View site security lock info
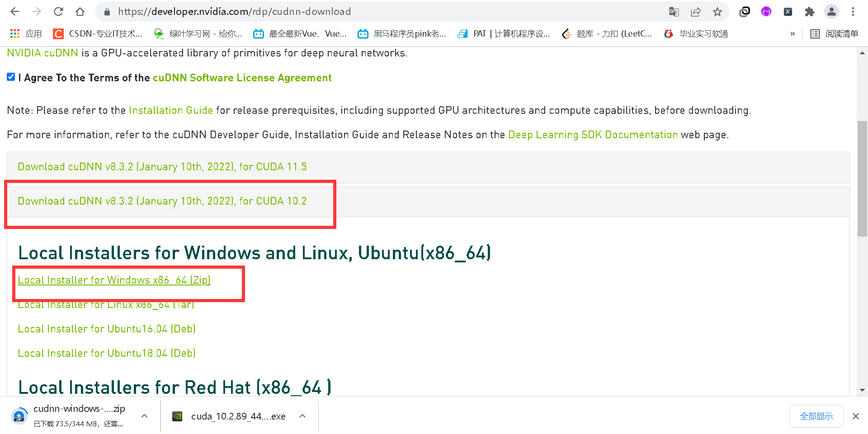 (107, 12)
